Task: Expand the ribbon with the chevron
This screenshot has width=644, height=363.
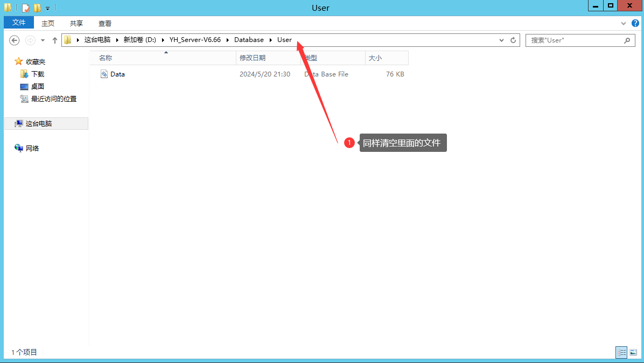Action: pyautogui.click(x=624, y=23)
